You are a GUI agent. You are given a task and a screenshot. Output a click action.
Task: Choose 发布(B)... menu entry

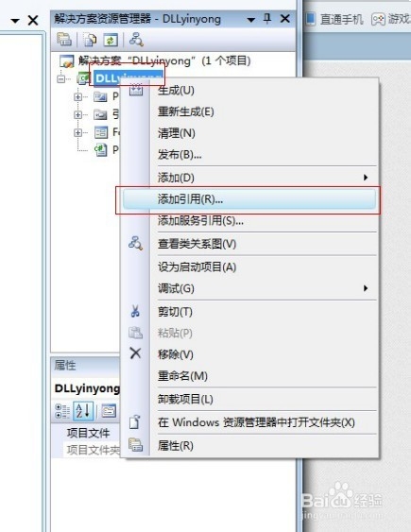(x=249, y=154)
